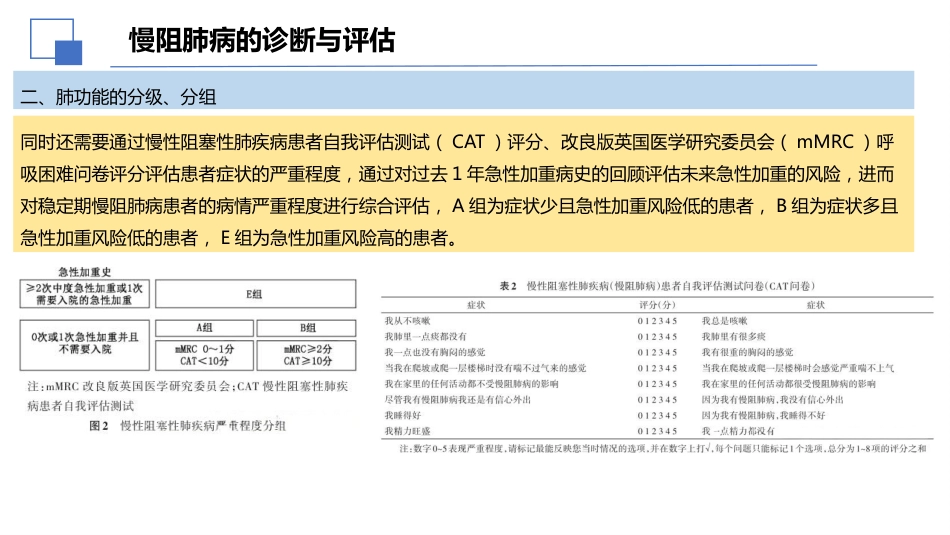
Task: Click the score '0 1 2 3 4 5' in the '我精力旺盛' row
Action: coord(657,431)
